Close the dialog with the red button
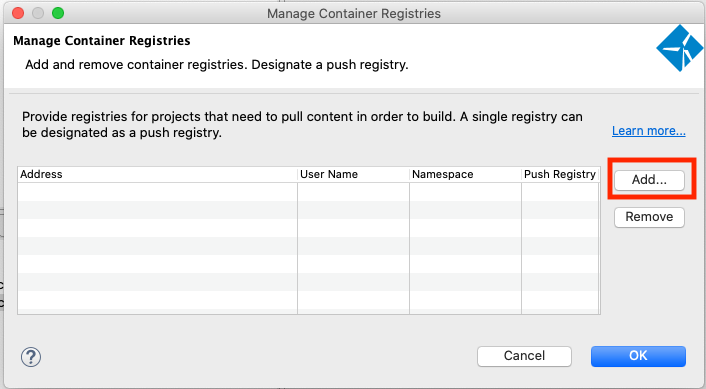 click(x=18, y=13)
